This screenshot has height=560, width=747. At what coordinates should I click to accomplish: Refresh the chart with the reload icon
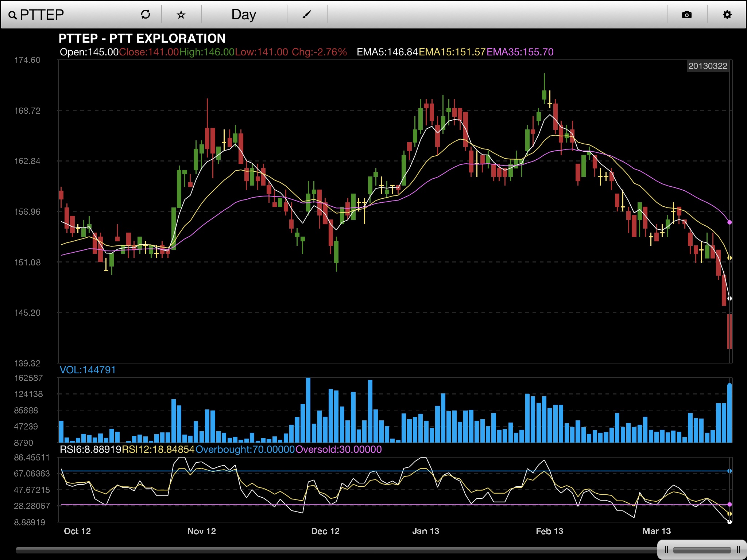(x=146, y=15)
